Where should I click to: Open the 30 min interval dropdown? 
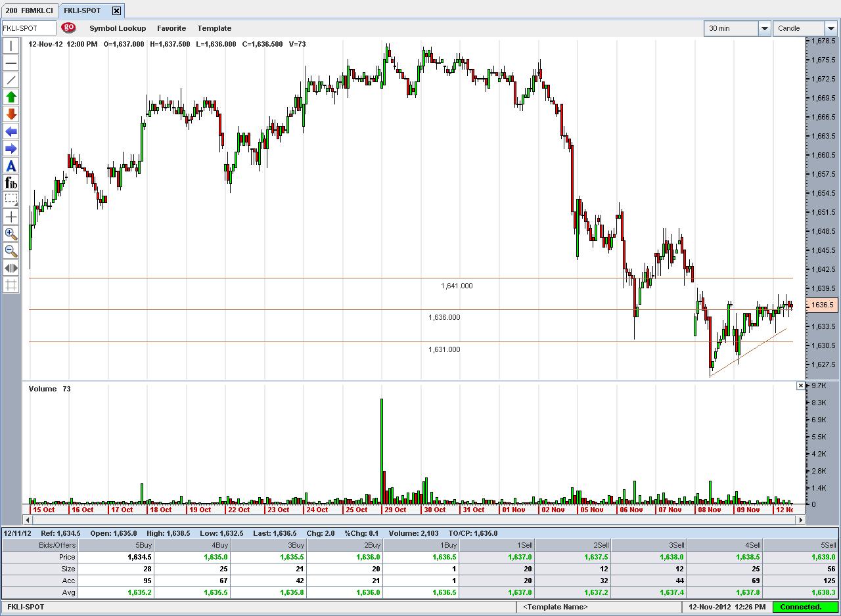764,28
